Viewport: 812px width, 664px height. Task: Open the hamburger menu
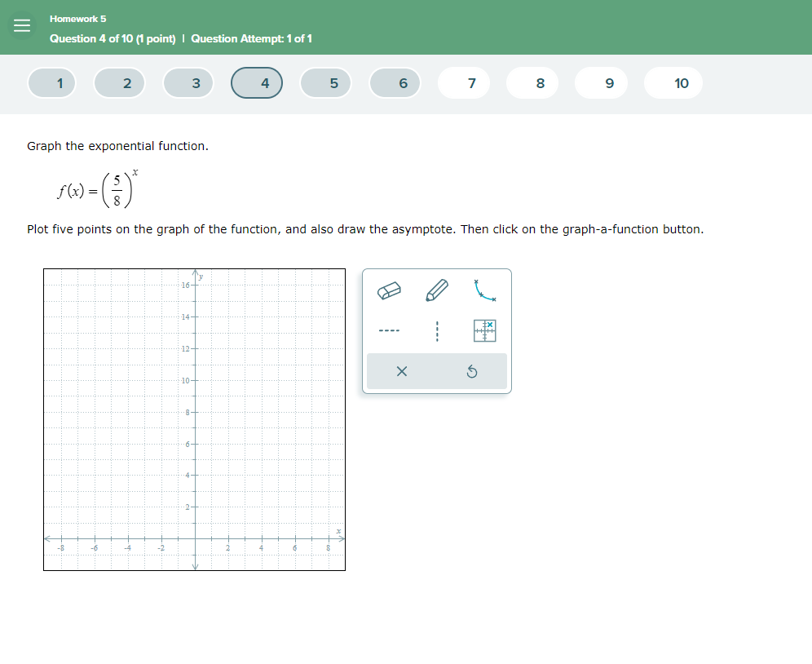(21, 25)
